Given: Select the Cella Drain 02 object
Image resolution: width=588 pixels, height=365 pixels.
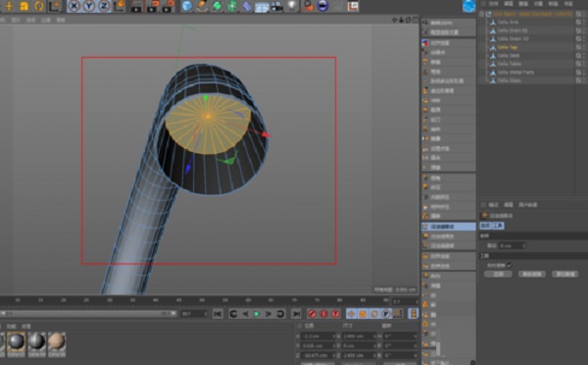Looking at the screenshot, I should 513,38.
